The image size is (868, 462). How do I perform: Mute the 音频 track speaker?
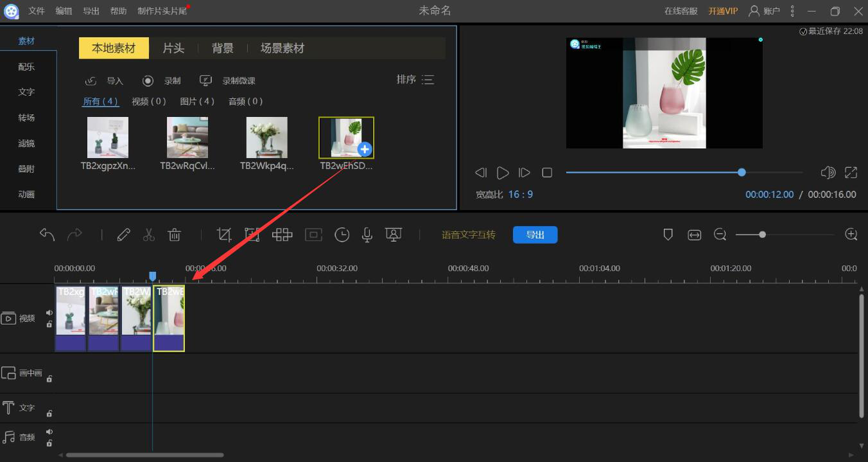49,432
